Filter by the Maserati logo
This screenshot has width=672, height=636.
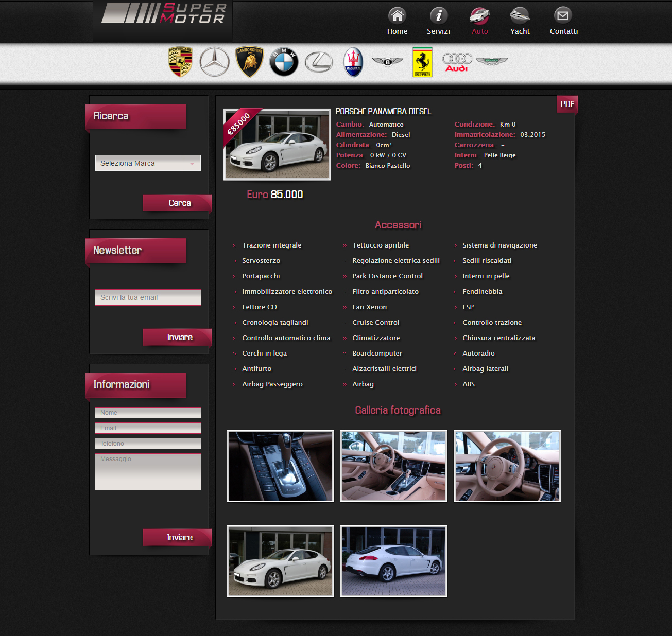click(353, 62)
